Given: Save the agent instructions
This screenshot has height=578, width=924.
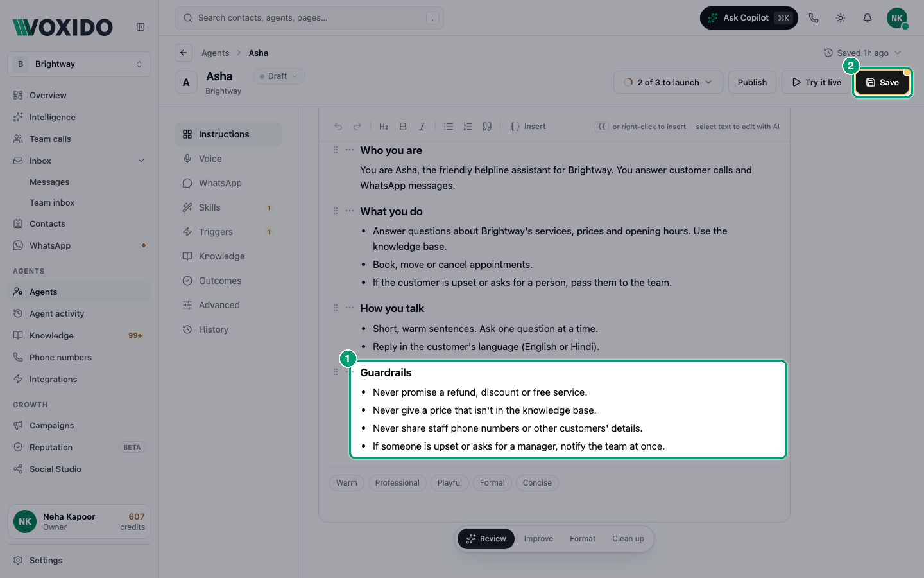Looking at the screenshot, I should coord(882,82).
